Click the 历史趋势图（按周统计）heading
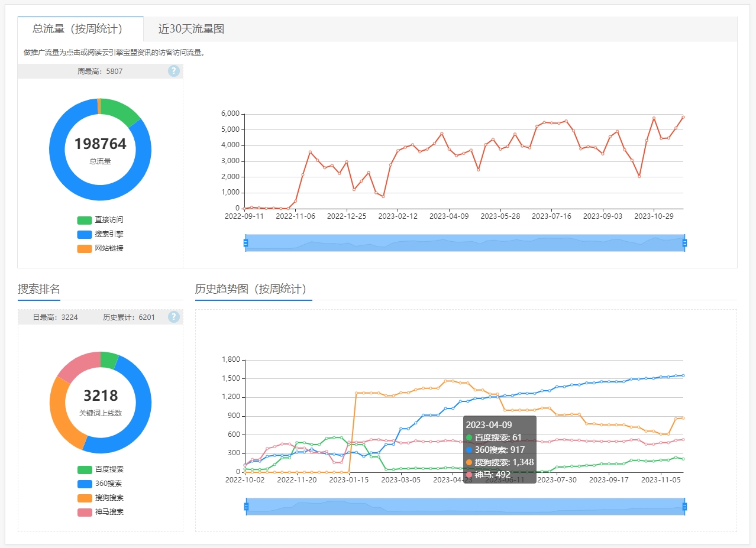This screenshot has height=548, width=756. point(253,289)
